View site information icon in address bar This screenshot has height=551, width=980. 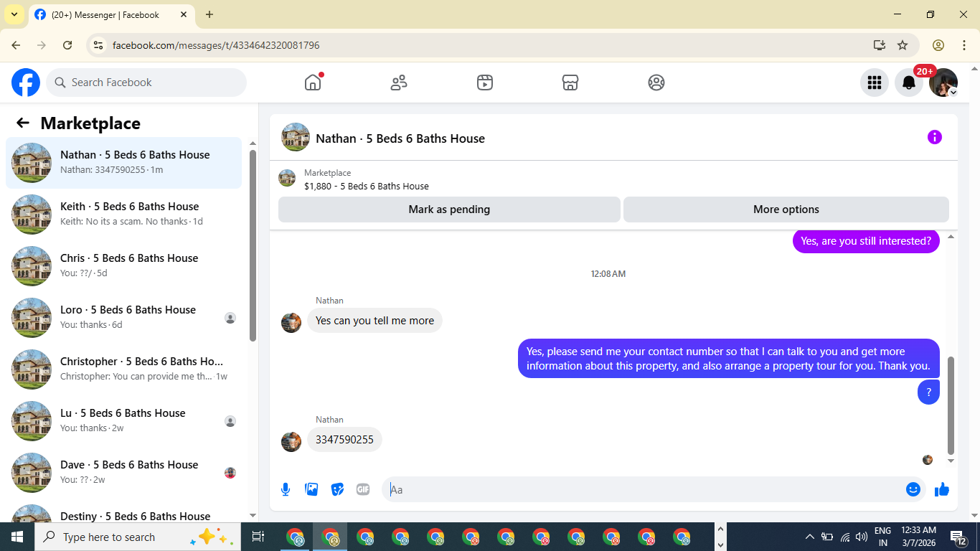click(x=98, y=45)
